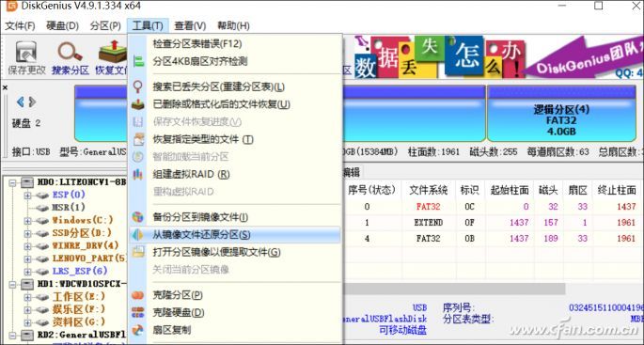The height and width of the screenshot is (345, 644).
Task: Open the 硬盘(D) menu
Action: [62, 26]
